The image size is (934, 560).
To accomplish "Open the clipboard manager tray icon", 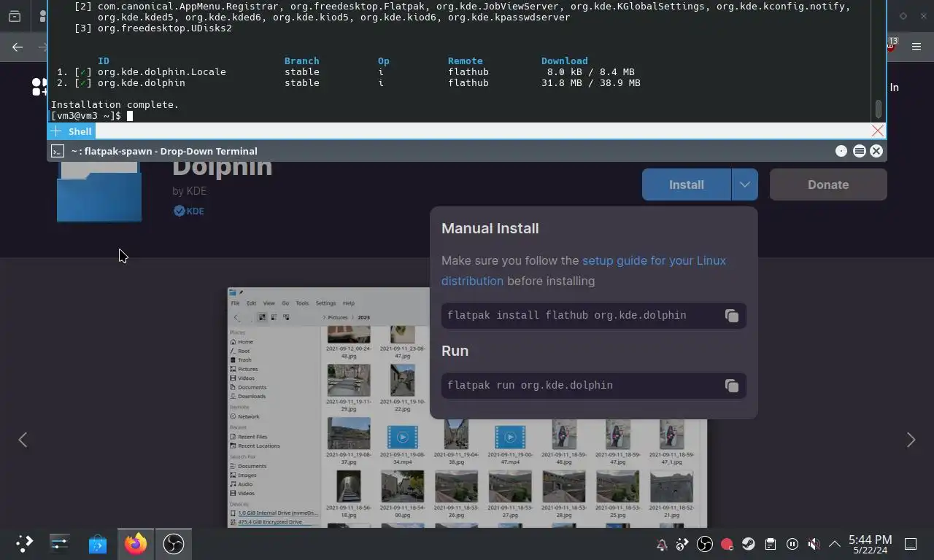I will pos(771,544).
